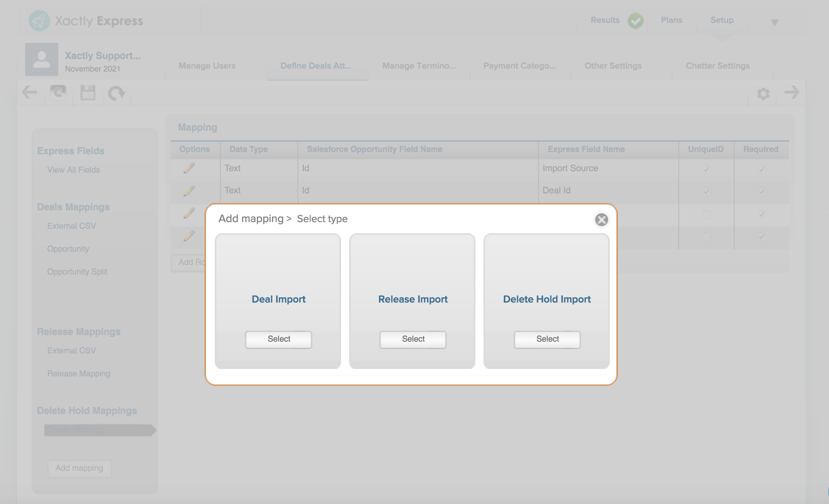The height and width of the screenshot is (504, 829).
Task: Click the Deal Import title link
Action: pyautogui.click(x=279, y=299)
